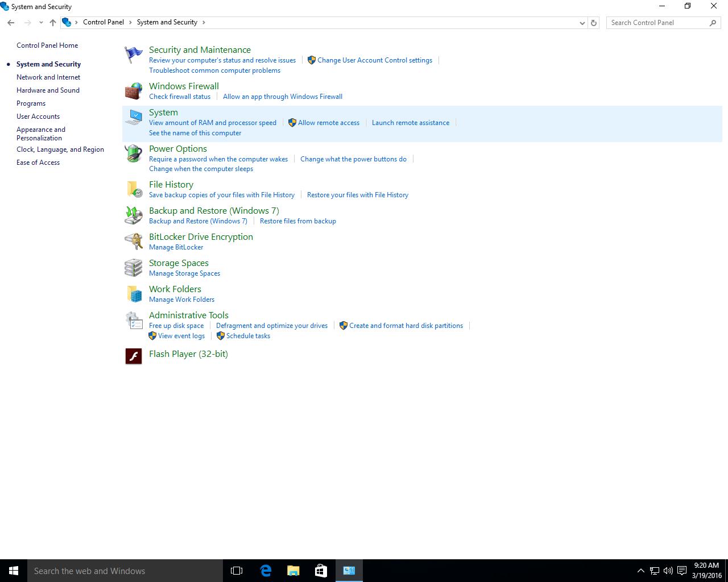Open the Programs category

[x=31, y=103]
